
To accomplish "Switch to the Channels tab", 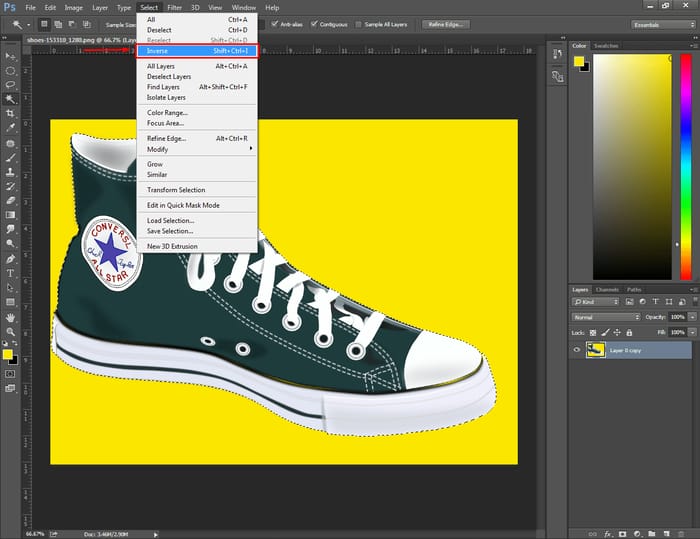I will coord(607,289).
